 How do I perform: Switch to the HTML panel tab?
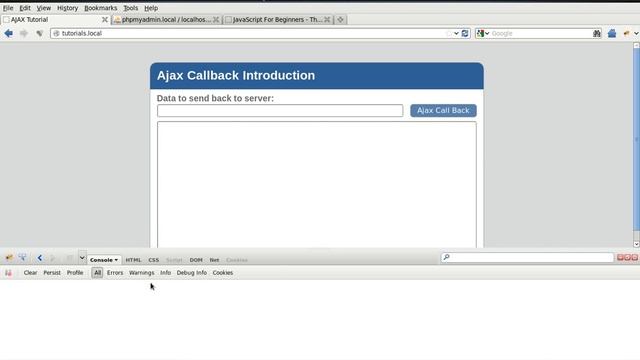point(133,260)
